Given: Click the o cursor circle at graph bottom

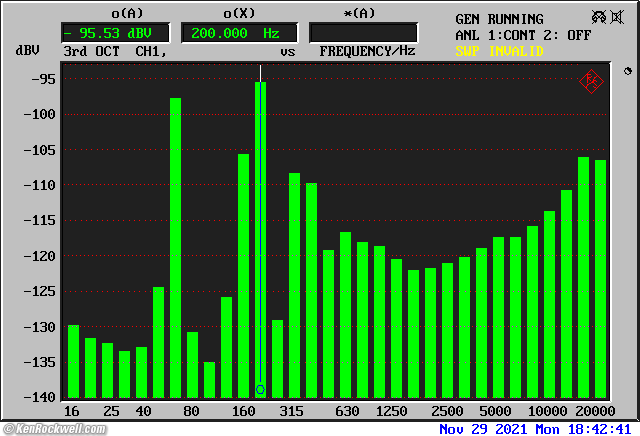Looking at the screenshot, I should coord(260,389).
